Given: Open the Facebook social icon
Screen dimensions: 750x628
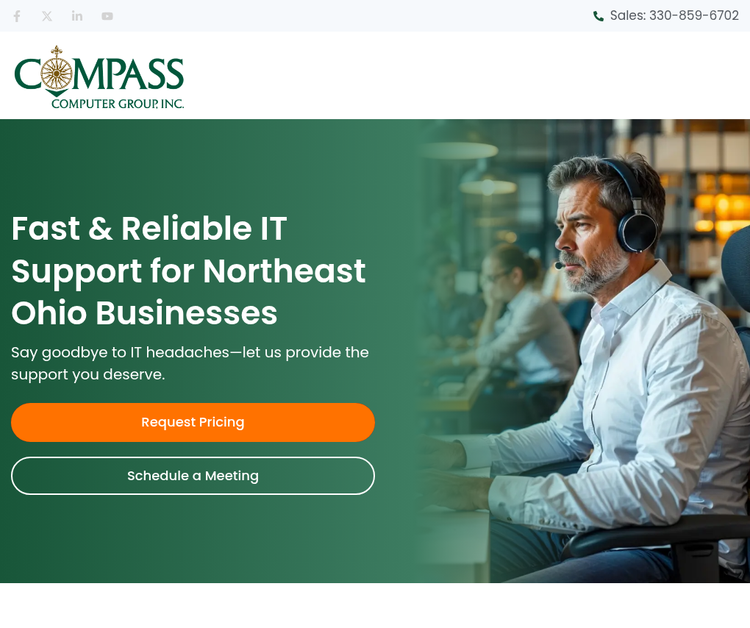Looking at the screenshot, I should point(17,16).
